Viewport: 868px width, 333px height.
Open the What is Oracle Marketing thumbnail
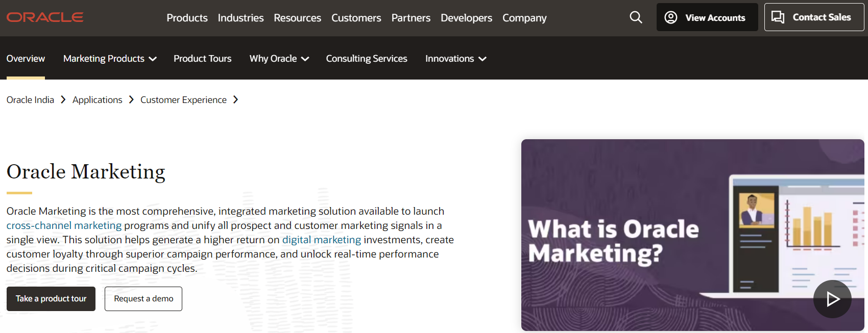click(638, 235)
